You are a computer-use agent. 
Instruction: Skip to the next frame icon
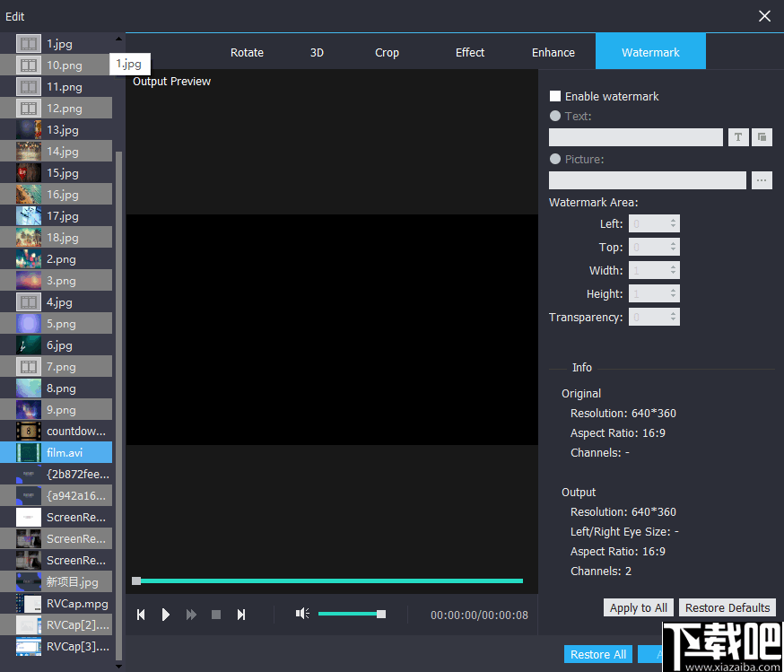pos(241,615)
